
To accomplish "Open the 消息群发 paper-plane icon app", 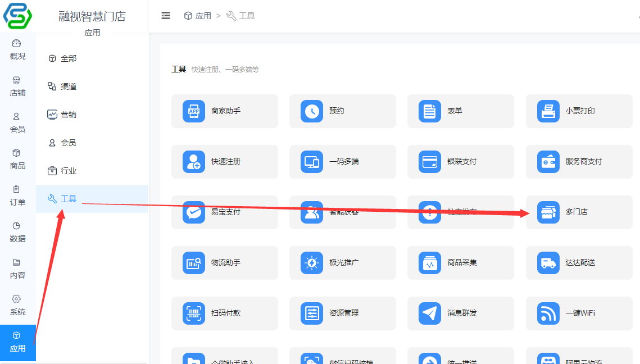I will coord(460,313).
